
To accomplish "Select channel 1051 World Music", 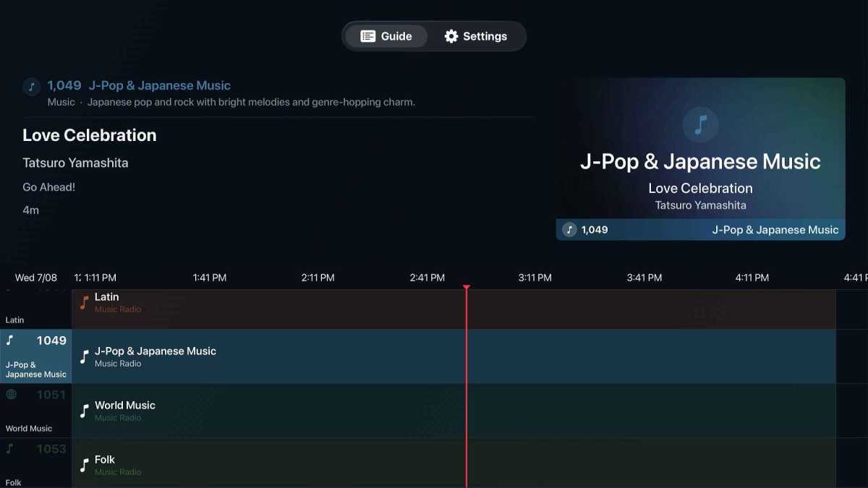I will 35,411.
